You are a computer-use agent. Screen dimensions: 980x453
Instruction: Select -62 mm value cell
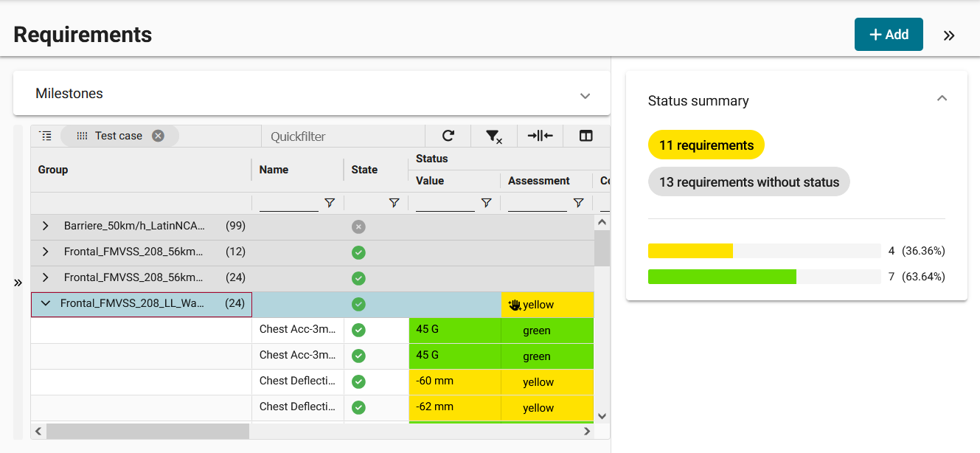(455, 408)
